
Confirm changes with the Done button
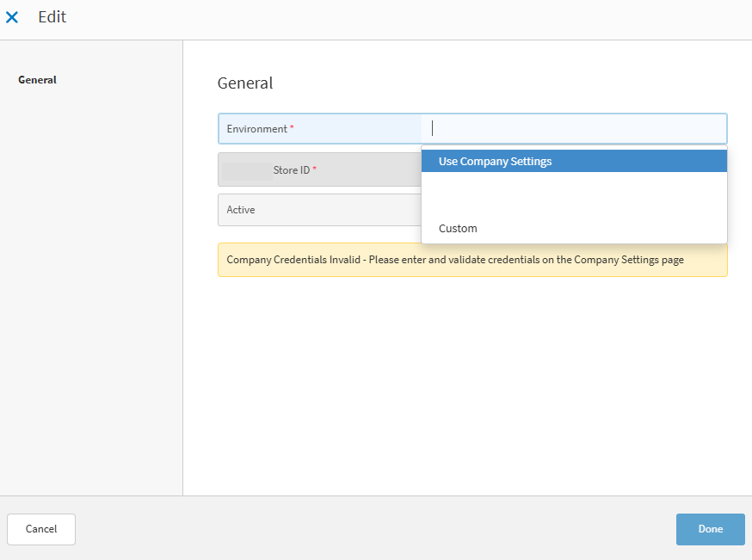point(710,529)
